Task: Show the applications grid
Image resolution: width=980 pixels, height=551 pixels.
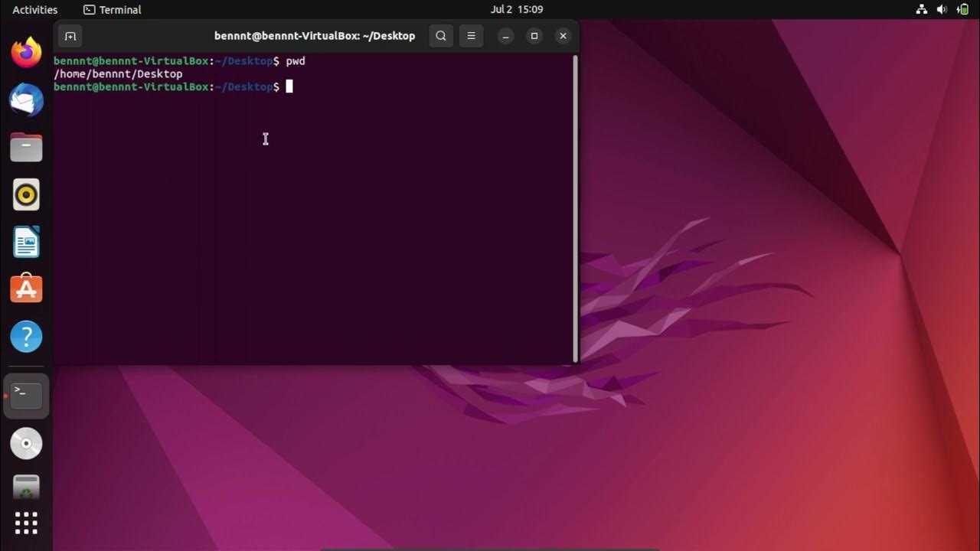Action: [26, 523]
